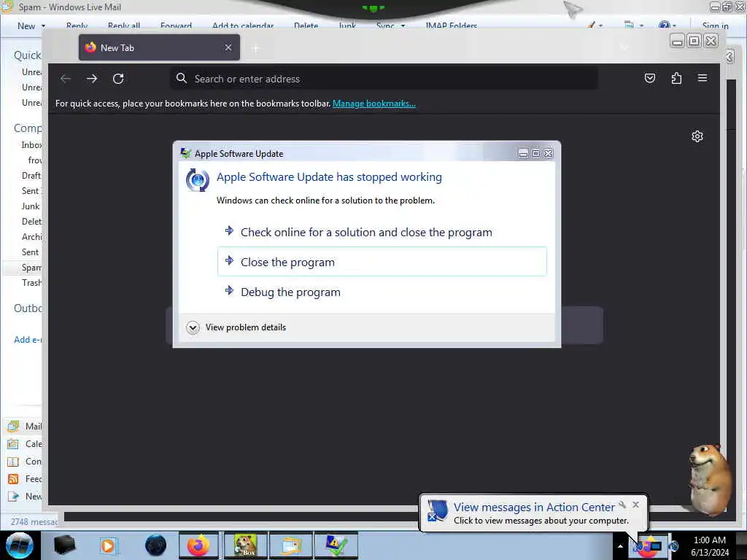Open the Manage bookmarks link
Screen dimensions: 747x560
point(374,104)
